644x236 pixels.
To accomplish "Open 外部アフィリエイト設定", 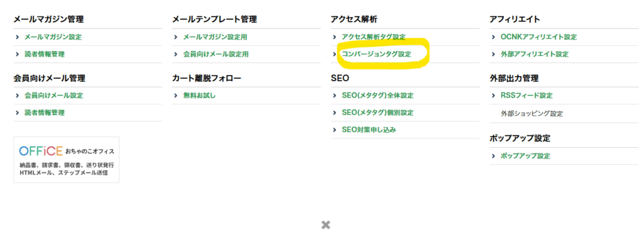I will (535, 54).
